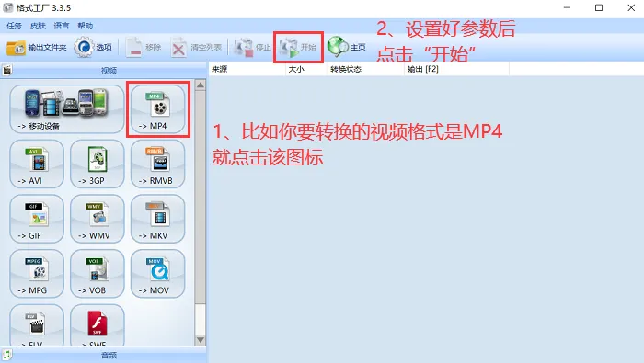Image resolution: width=644 pixels, height=363 pixels.
Task: Open the 输出文件夹 output folder
Action: tap(36, 48)
